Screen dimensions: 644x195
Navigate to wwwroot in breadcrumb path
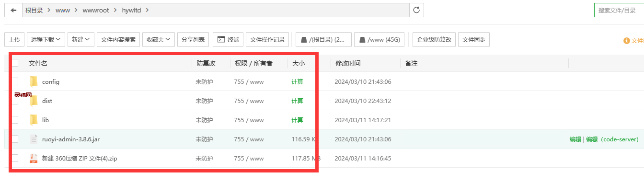[96, 10]
